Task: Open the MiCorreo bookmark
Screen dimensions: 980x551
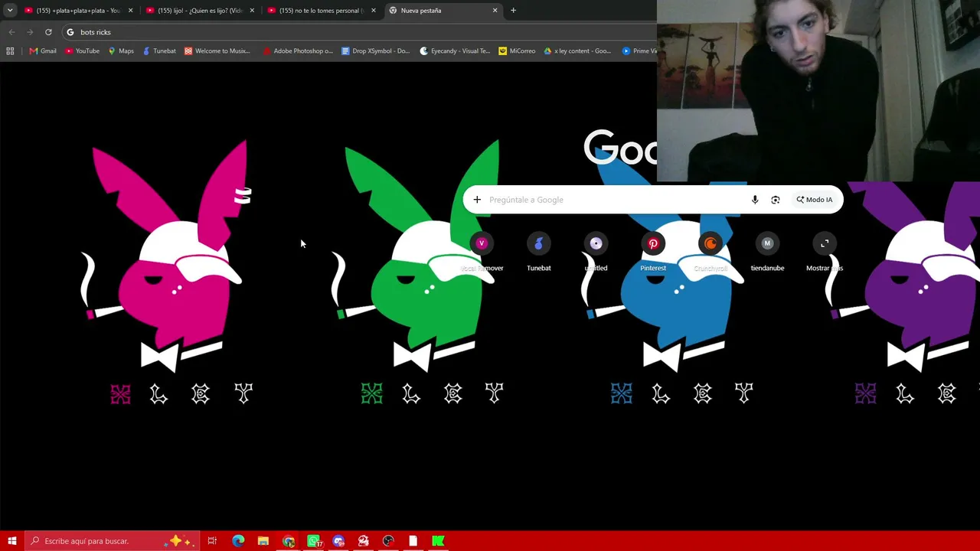Action: coord(517,51)
